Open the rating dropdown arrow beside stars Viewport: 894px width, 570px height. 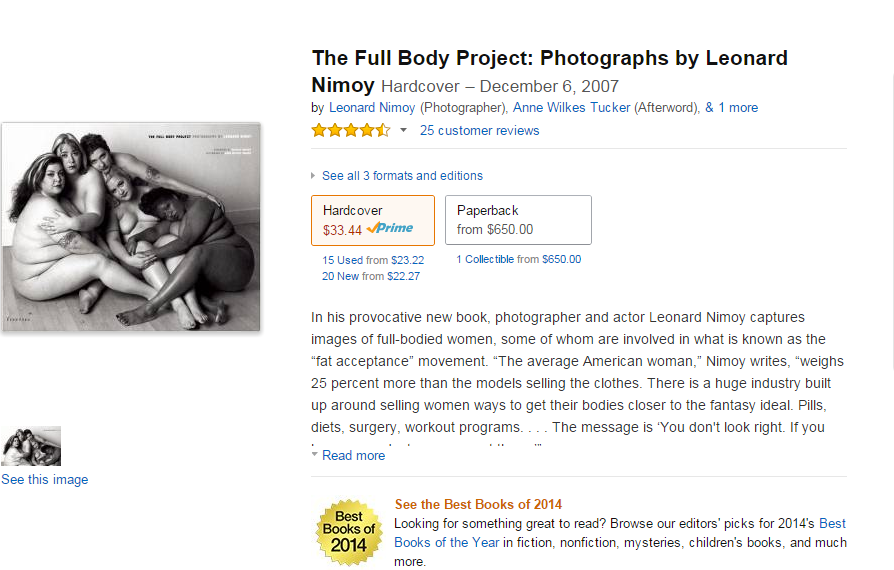(x=404, y=131)
